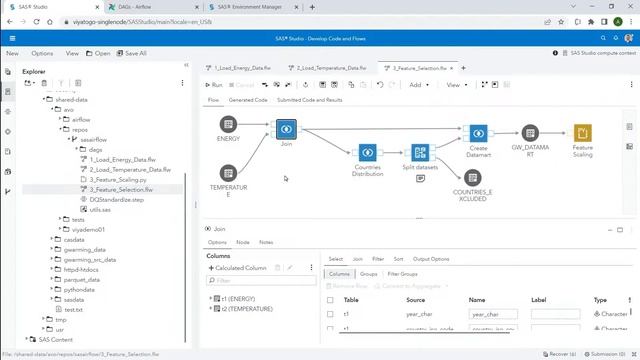Select the TEMPERATURE table node
Screen dimensions: 640x360
click(228, 173)
